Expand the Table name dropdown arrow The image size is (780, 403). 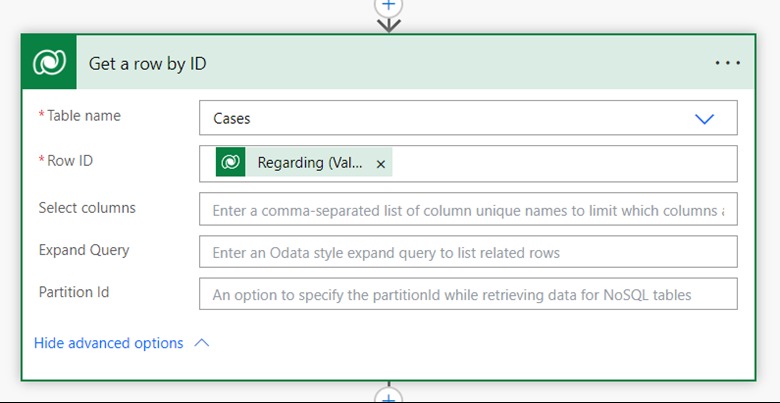tap(704, 118)
